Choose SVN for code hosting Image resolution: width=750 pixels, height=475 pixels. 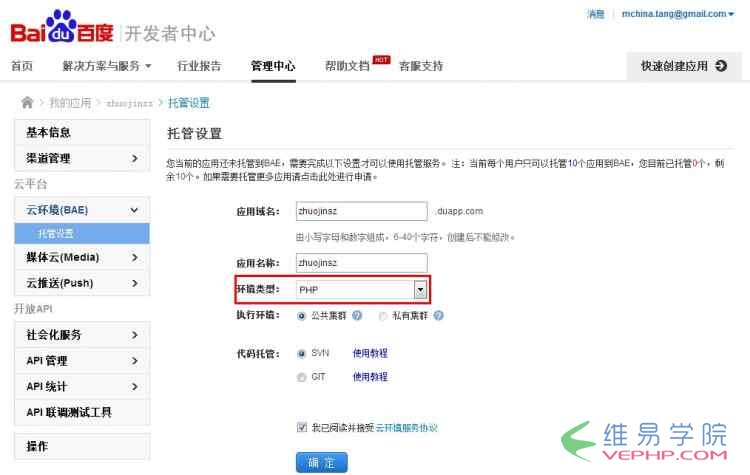[x=301, y=353]
